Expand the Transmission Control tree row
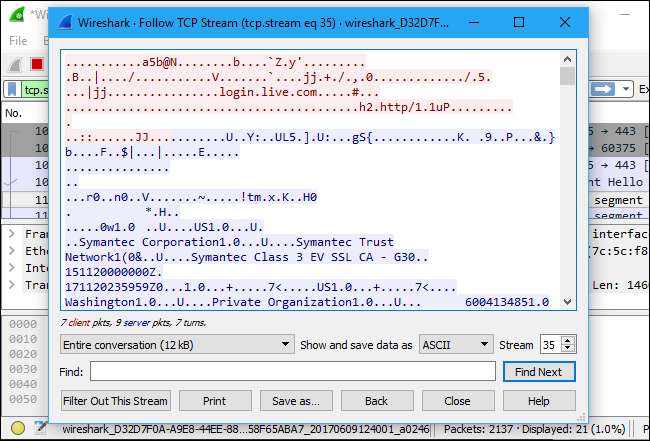 [12, 285]
